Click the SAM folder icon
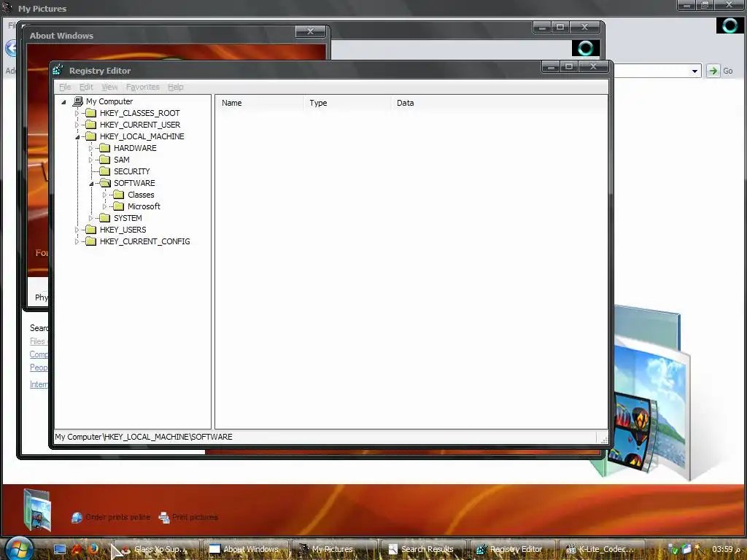747x560 pixels. pyautogui.click(x=104, y=160)
